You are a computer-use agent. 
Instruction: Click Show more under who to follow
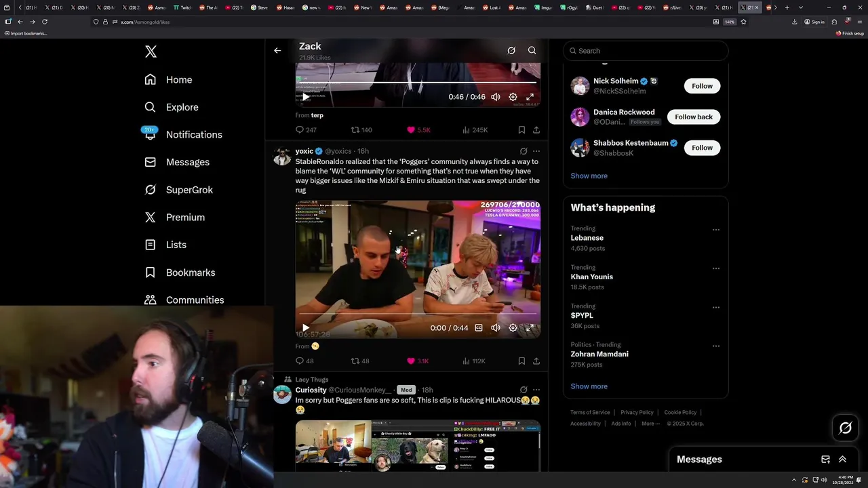(589, 176)
